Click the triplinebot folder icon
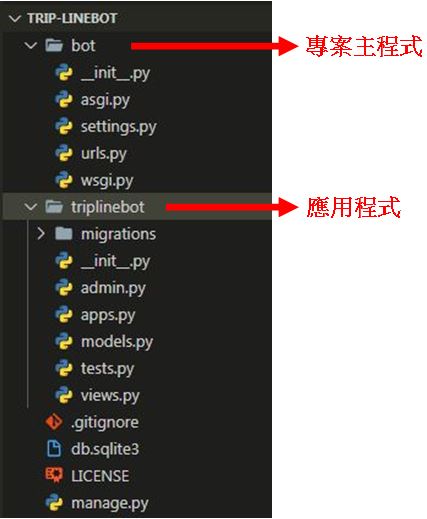Image resolution: width=427 pixels, height=519 pixels. click(54, 207)
